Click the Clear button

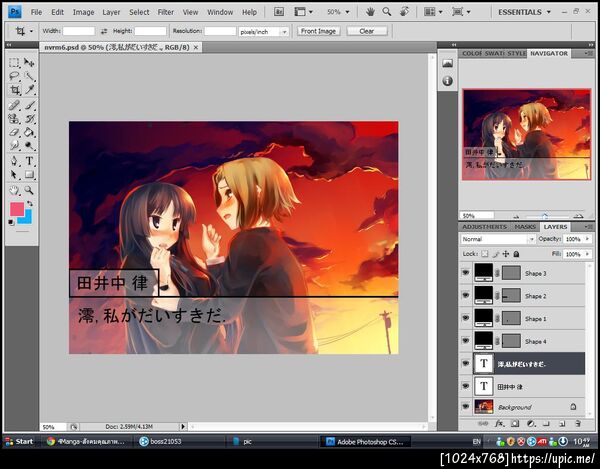[x=367, y=31]
